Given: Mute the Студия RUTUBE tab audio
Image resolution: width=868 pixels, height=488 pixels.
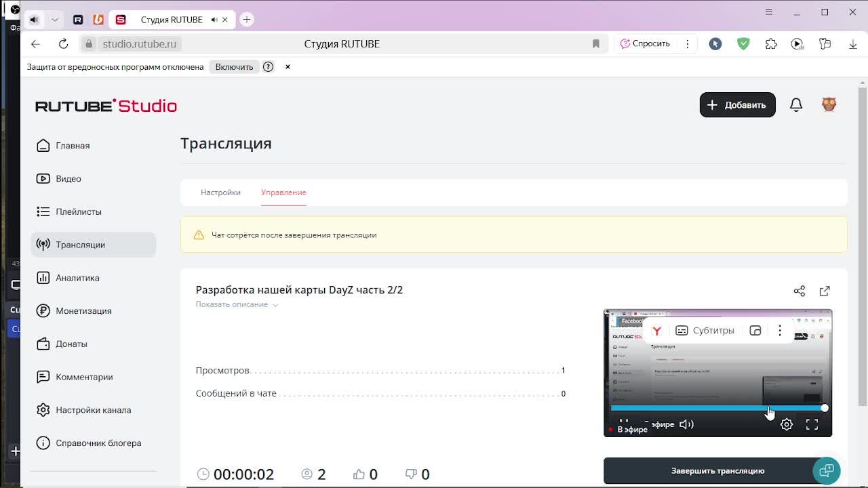Looking at the screenshot, I should tap(214, 20).
